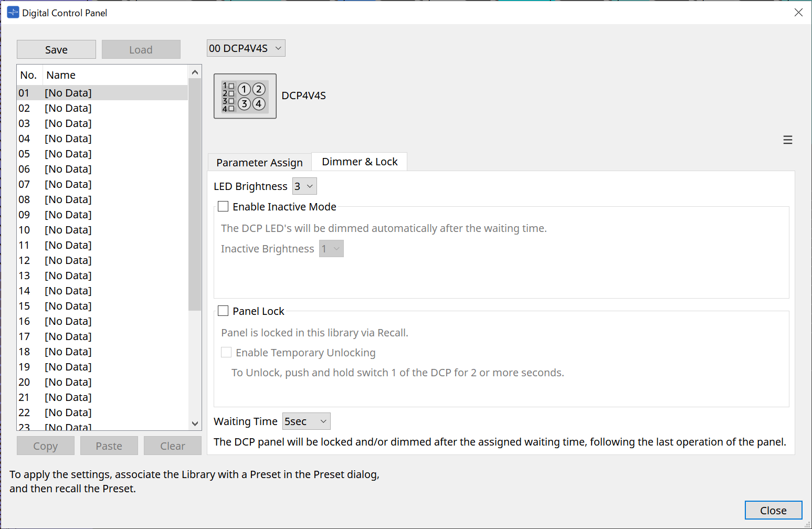Click the DCP4V4S panel device icon

[245, 96]
